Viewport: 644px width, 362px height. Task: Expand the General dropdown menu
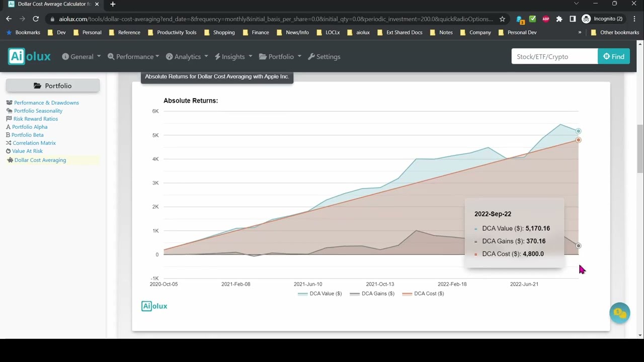coord(82,57)
